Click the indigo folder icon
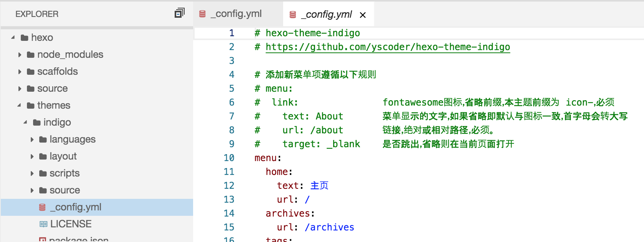Image resolution: width=644 pixels, height=242 pixels. (x=37, y=123)
